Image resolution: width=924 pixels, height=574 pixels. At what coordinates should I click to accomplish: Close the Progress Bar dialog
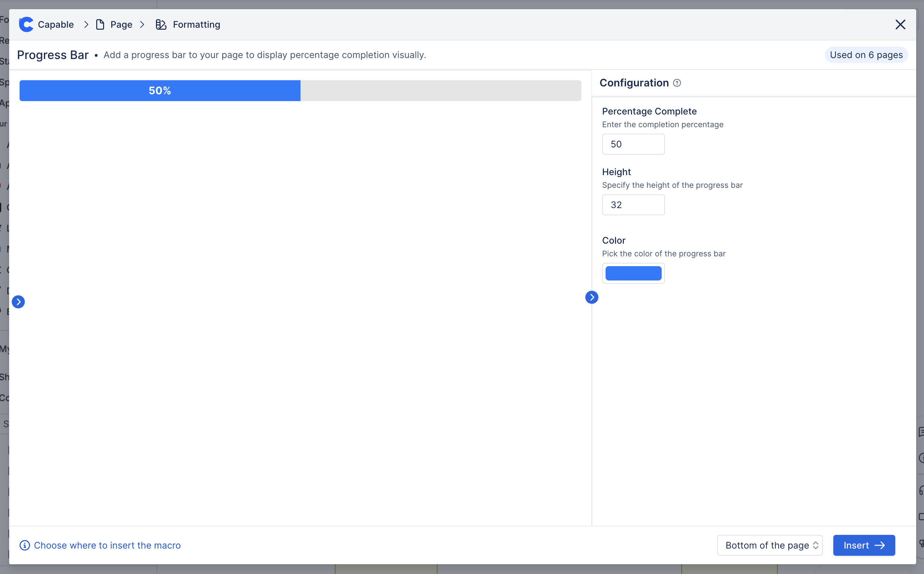[900, 25]
